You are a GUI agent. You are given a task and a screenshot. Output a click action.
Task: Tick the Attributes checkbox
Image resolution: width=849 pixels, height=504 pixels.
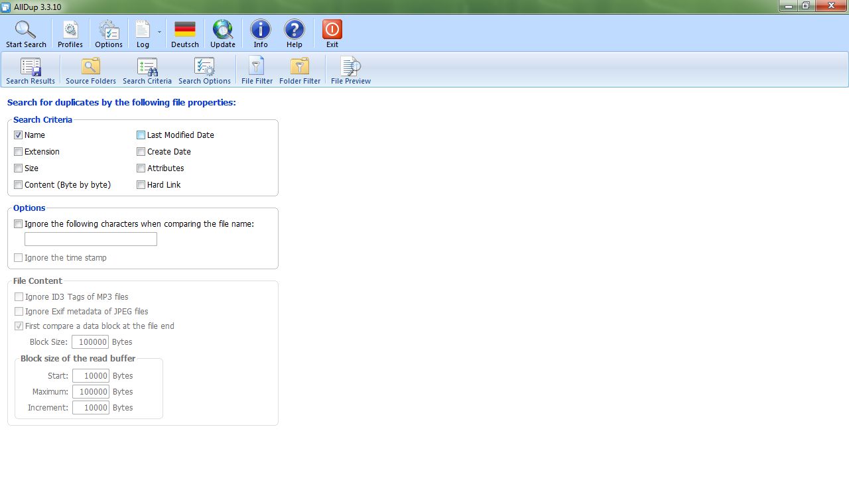[141, 168]
